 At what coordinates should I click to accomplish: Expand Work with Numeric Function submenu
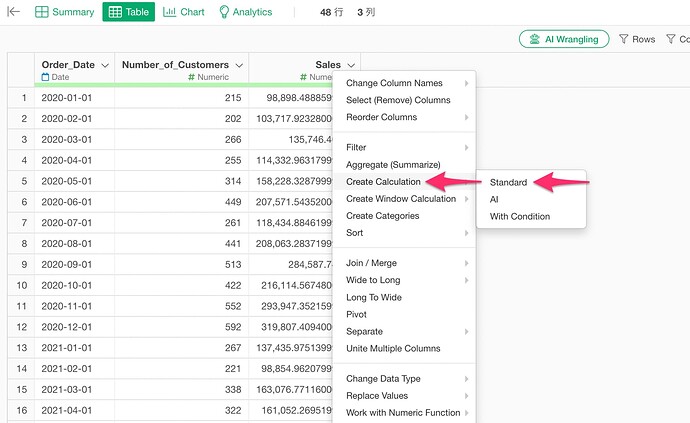pos(404,413)
